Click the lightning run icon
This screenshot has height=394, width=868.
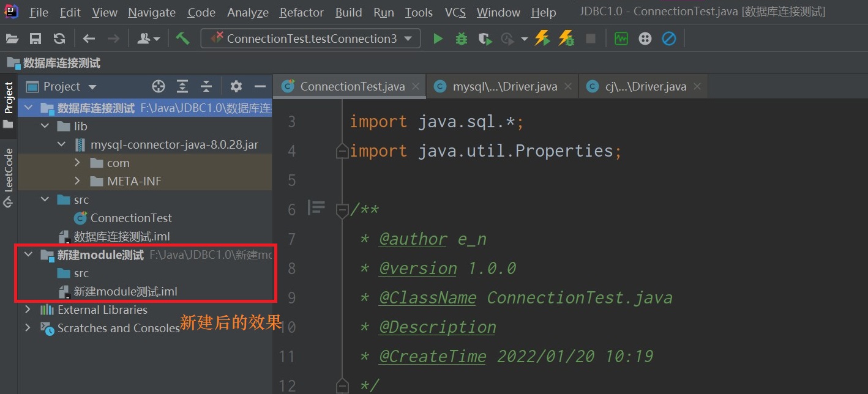(x=542, y=39)
